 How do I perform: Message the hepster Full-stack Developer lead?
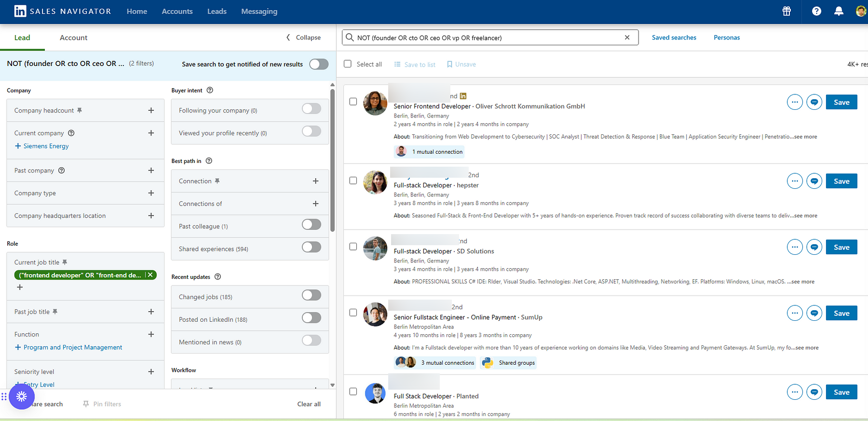[814, 181]
